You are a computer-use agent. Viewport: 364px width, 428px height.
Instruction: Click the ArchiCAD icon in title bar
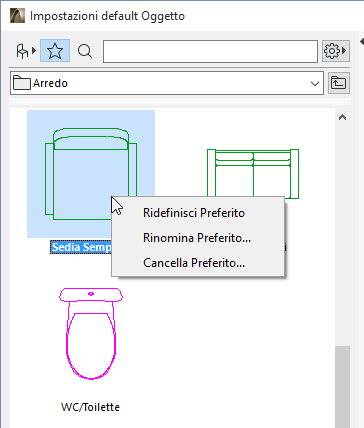click(x=17, y=16)
